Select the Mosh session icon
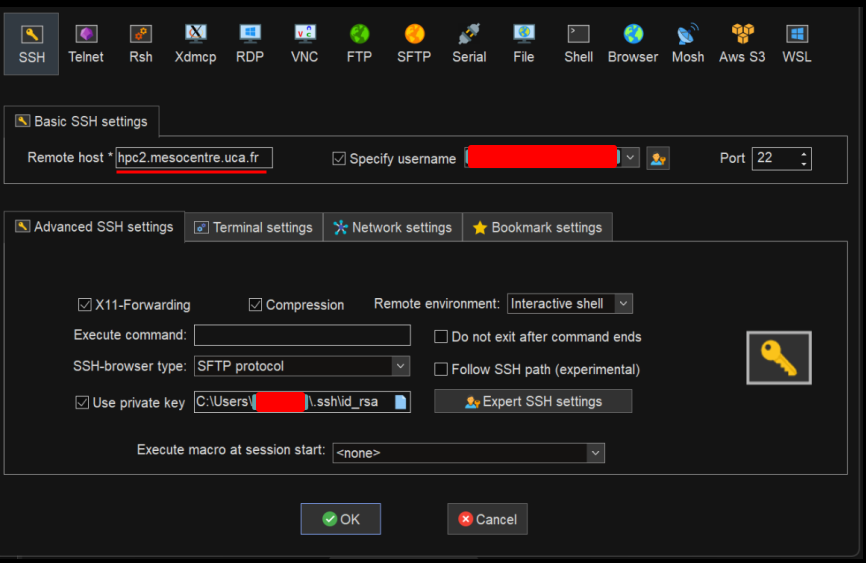The height and width of the screenshot is (563, 866). 688,44
